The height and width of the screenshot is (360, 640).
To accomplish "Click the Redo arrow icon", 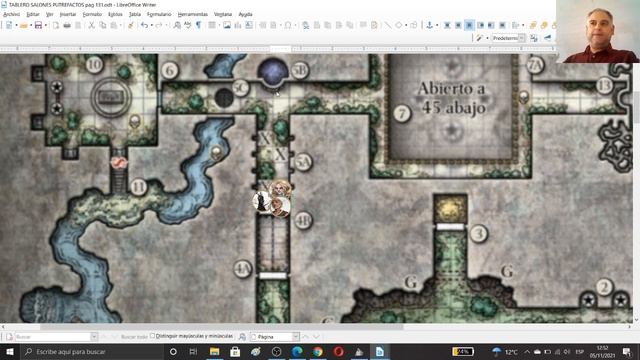I will pyautogui.click(x=159, y=25).
